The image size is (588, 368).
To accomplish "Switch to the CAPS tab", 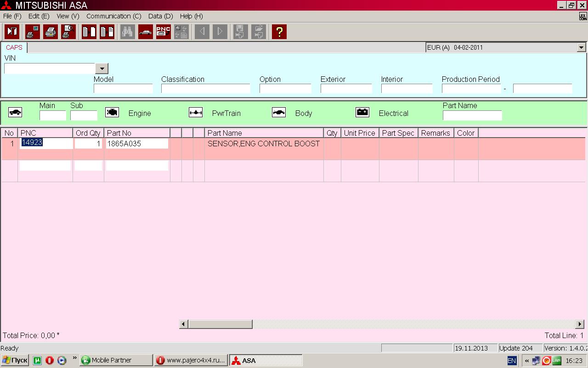I will [14, 47].
